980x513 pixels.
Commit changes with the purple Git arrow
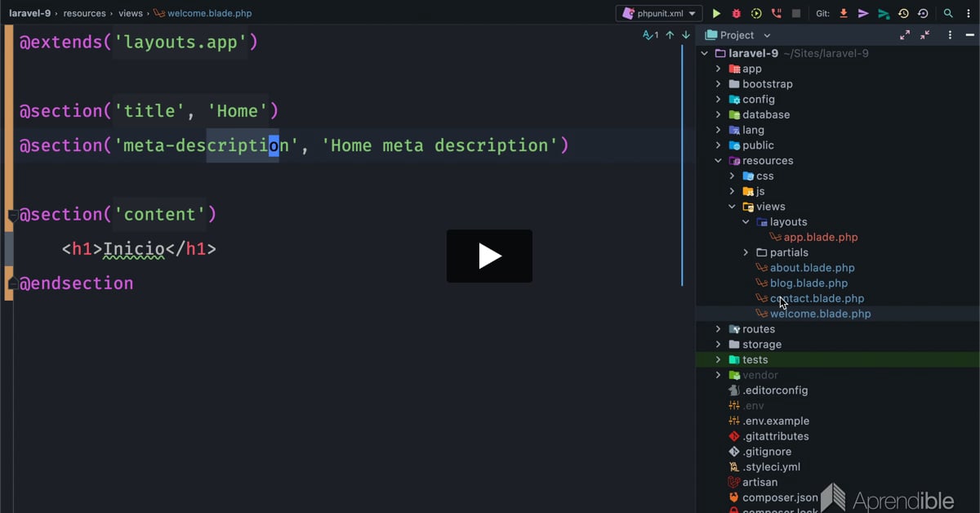pos(863,13)
